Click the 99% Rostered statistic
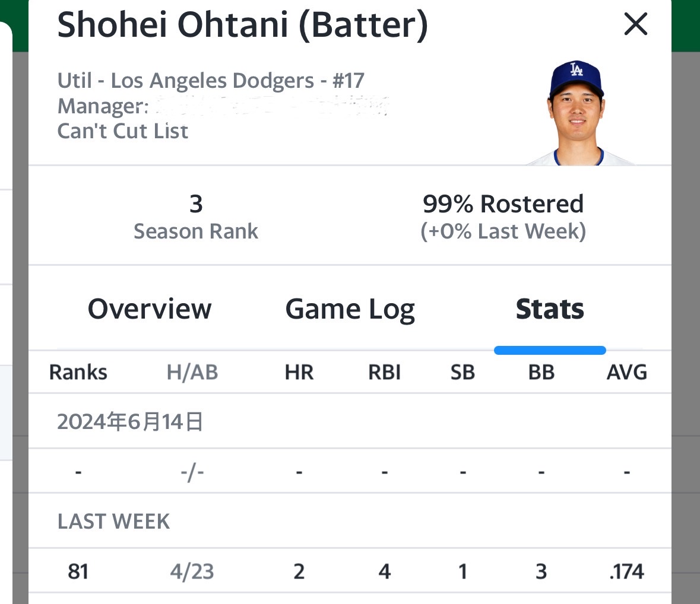Screen dimensions: 700x604 pos(503,204)
